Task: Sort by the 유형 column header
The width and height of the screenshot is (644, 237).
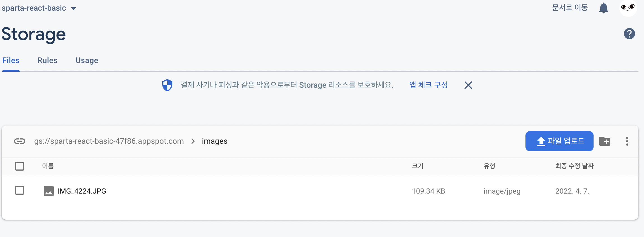Action: point(489,166)
